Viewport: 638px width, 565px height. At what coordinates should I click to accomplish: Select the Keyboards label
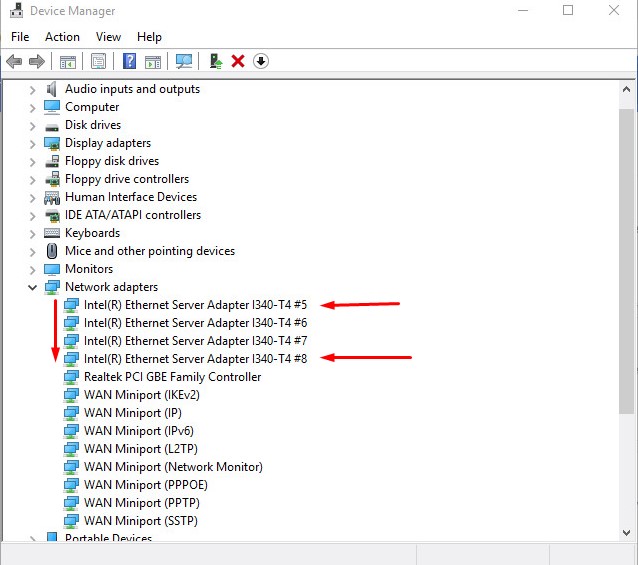(92, 233)
